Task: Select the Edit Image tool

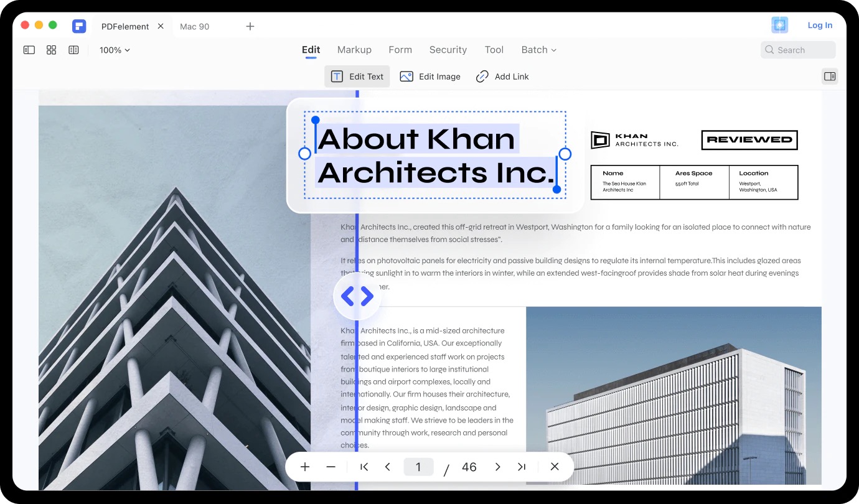Action: [430, 77]
